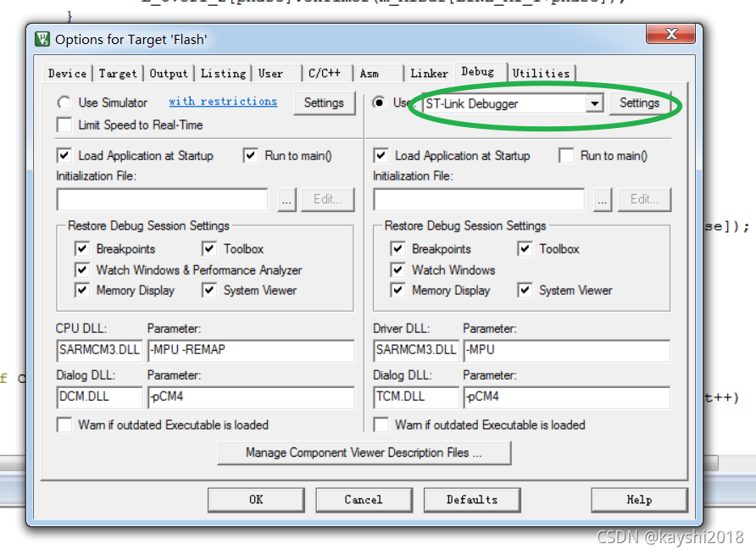This screenshot has height=555, width=756.
Task: Click the Driver DLL field SARMCM3.DLL
Action: [416, 350]
